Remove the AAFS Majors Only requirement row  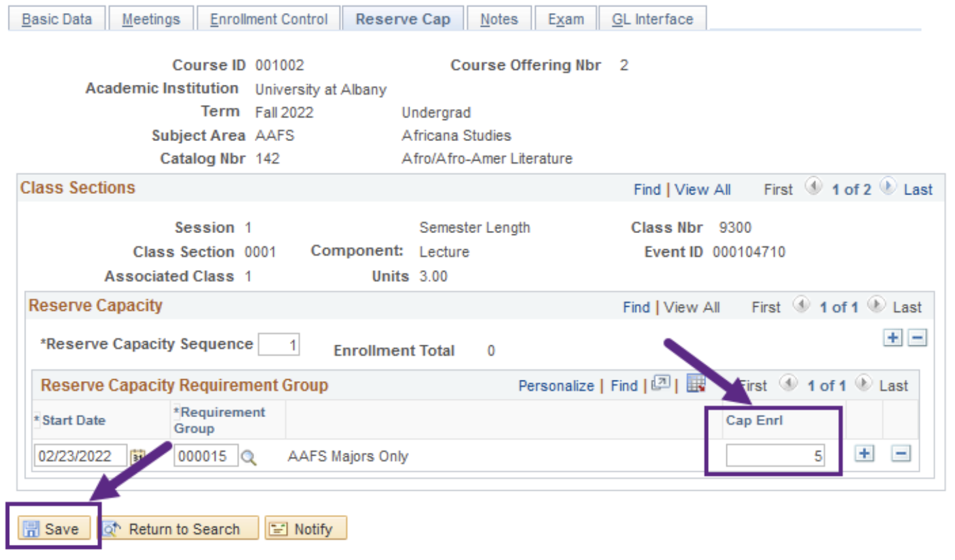pyautogui.click(x=901, y=454)
